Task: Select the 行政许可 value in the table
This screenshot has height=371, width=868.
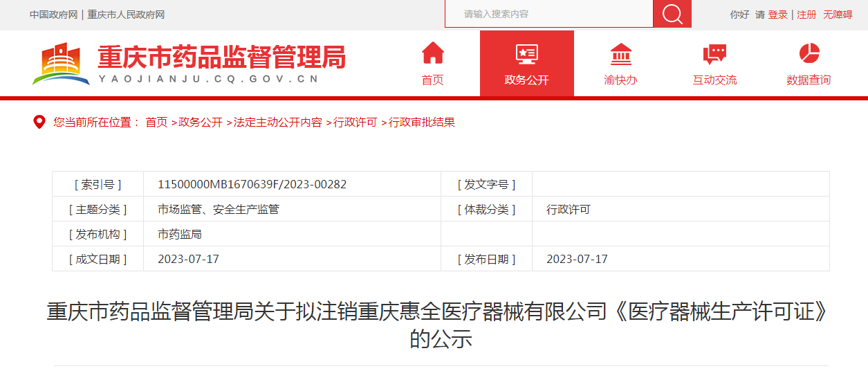Action: [569, 209]
